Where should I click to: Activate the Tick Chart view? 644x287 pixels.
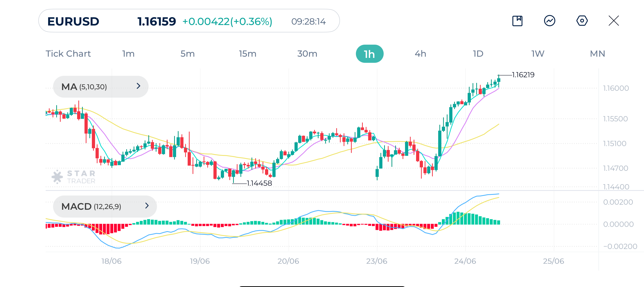(x=68, y=53)
